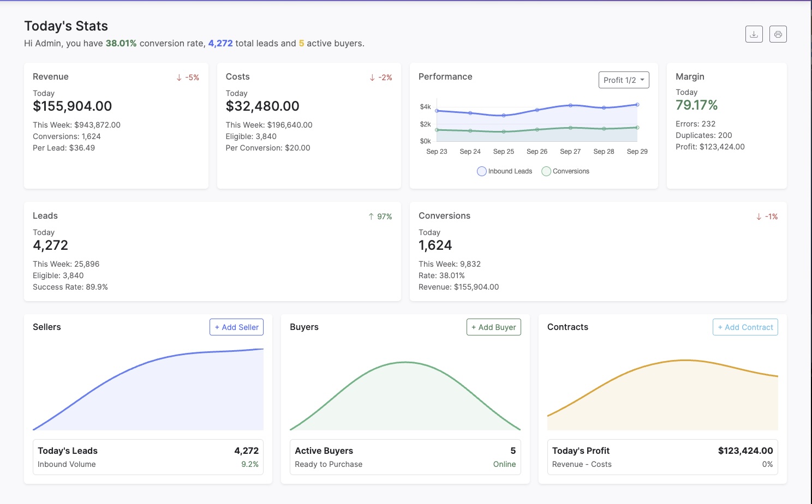Screen dimensions: 812x504
Task: Expand the Performance metric selector
Action: tap(624, 80)
